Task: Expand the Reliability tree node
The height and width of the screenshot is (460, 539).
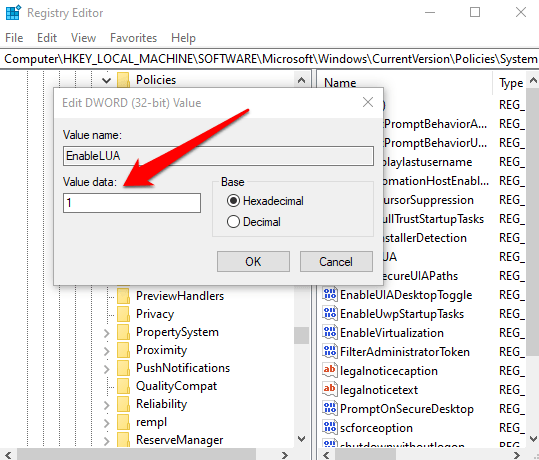Action: click(x=107, y=405)
